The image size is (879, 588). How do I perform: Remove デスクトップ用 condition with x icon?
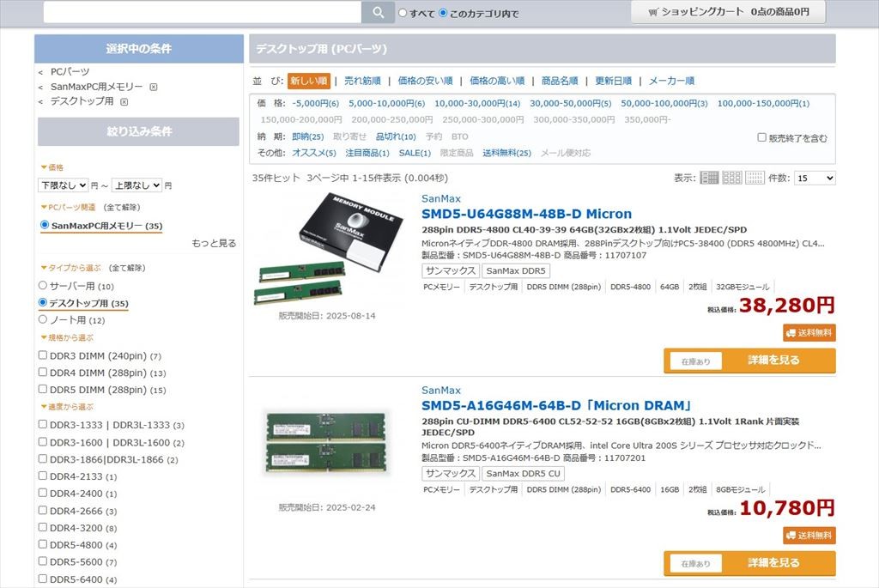[124, 101]
